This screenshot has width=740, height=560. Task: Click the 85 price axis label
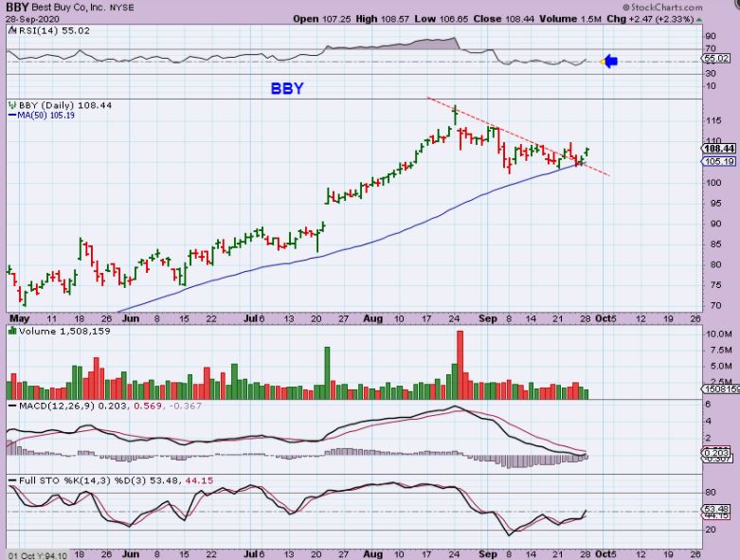(715, 244)
